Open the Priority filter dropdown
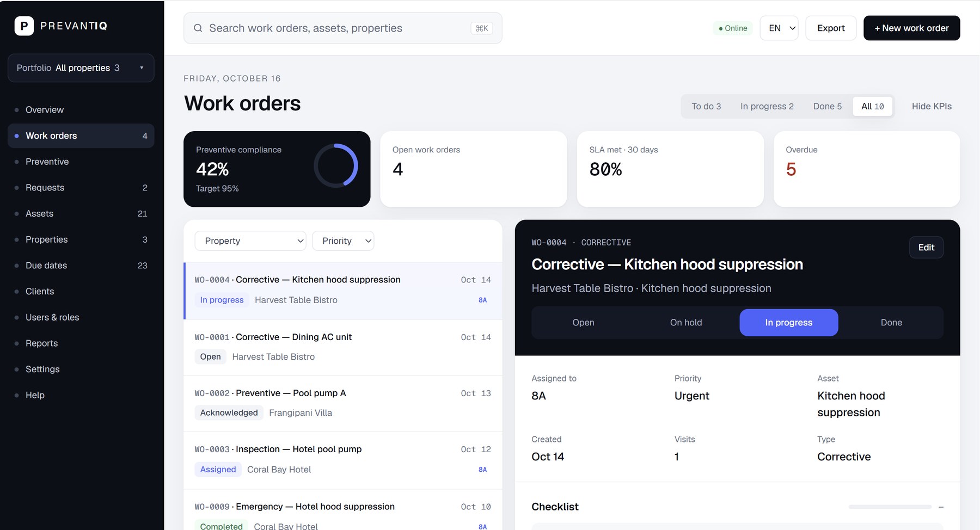 click(343, 241)
